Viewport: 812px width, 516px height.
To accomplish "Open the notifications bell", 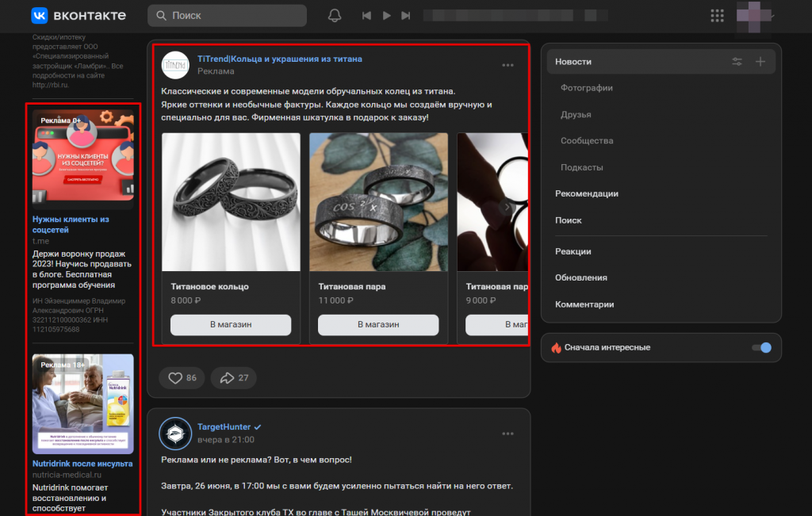I will 335,16.
